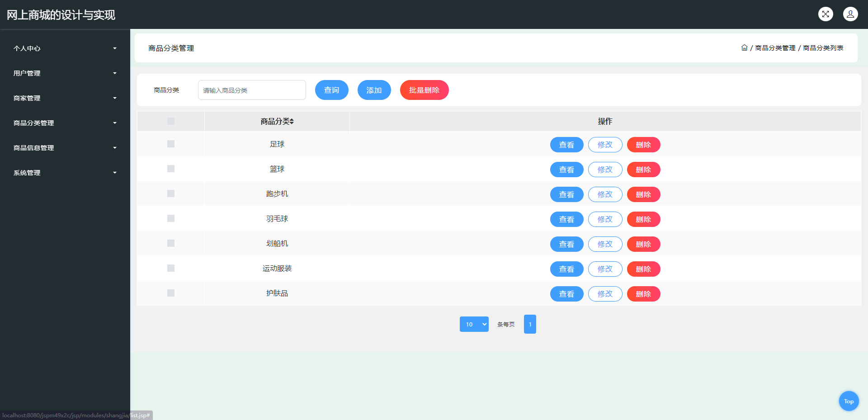Check the box for 羽毛球 row
The image size is (868, 420).
[171, 218]
